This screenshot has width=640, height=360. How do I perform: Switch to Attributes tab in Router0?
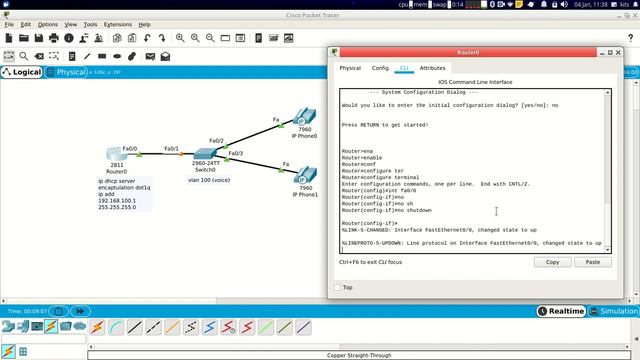tap(432, 68)
